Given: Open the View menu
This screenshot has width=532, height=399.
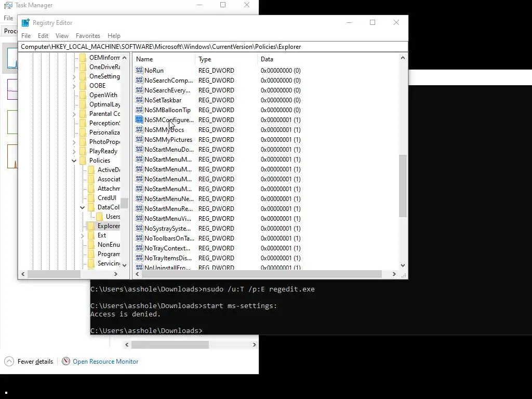Looking at the screenshot, I should click(62, 36).
